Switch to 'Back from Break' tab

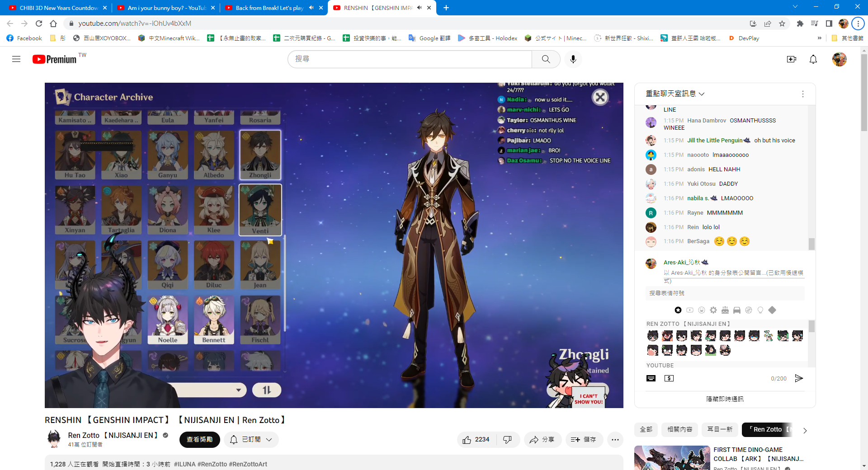269,8
